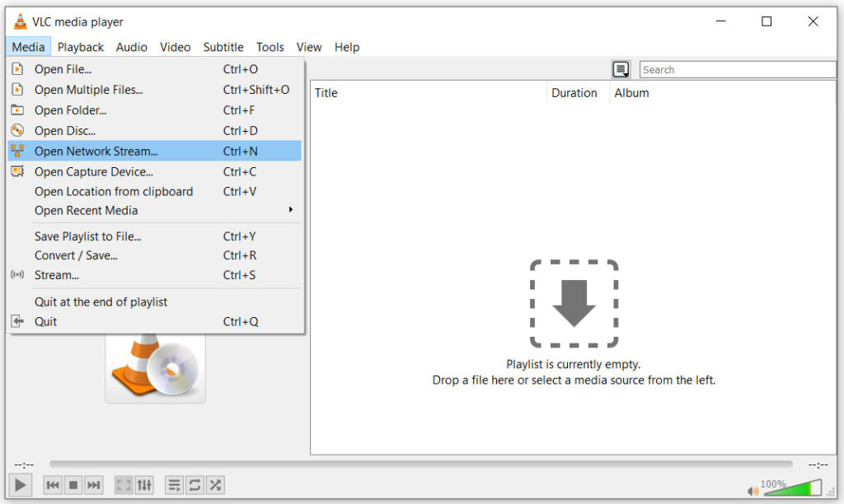Toggle fullscreen video mode
Image resolution: width=844 pixels, height=504 pixels.
point(124,485)
